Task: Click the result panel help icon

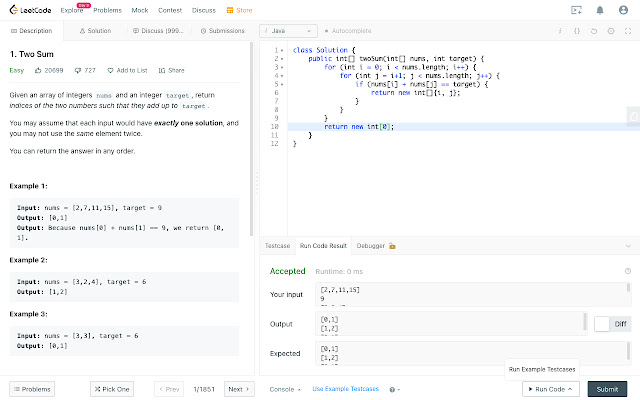Action: (628, 271)
